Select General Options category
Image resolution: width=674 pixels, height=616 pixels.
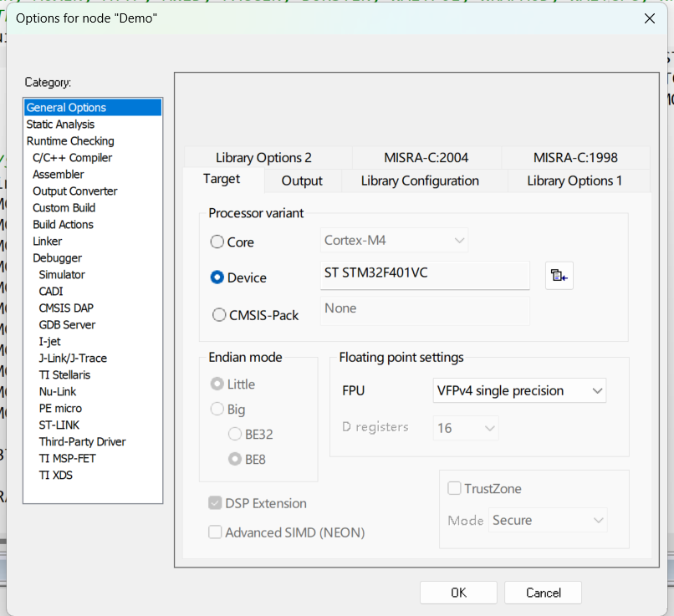(93, 107)
